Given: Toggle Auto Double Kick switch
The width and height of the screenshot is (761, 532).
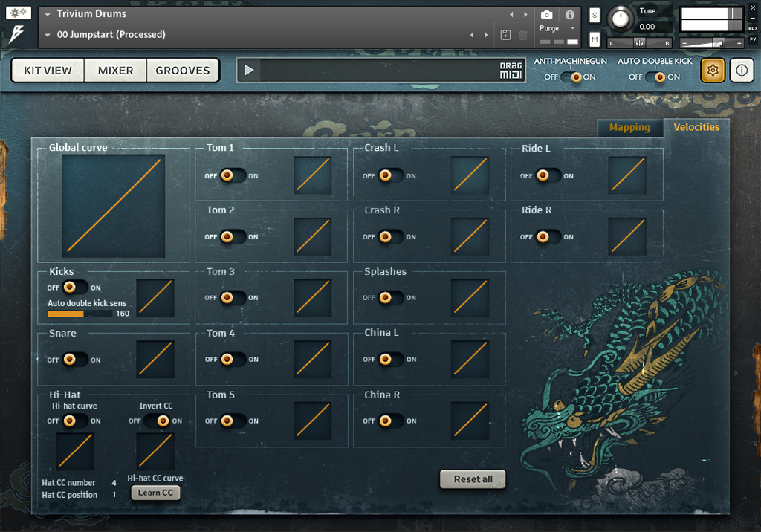Looking at the screenshot, I should (655, 77).
